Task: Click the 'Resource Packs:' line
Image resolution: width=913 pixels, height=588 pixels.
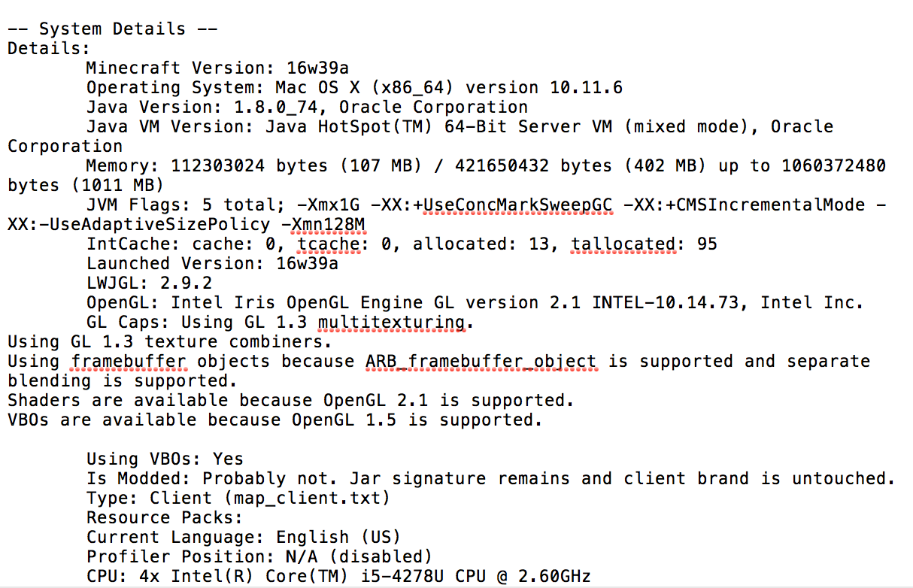Action: point(165,518)
